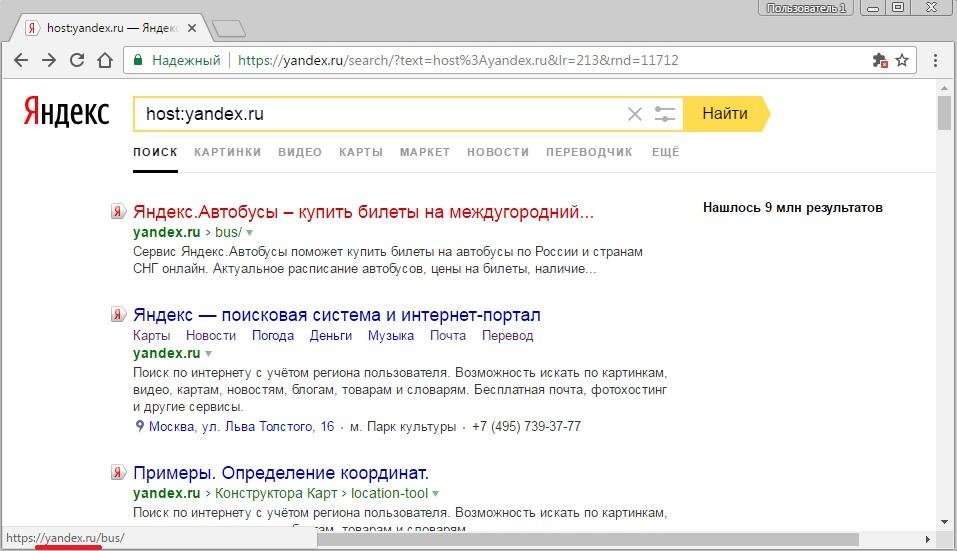Close the host:yandex.ru browser tab
Screen dimensions: 957x551
[192, 28]
